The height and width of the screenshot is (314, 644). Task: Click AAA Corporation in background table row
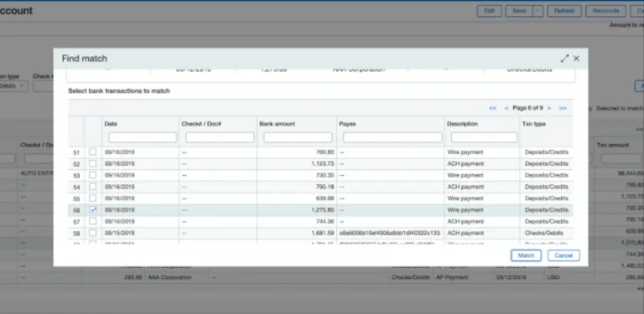[169, 277]
